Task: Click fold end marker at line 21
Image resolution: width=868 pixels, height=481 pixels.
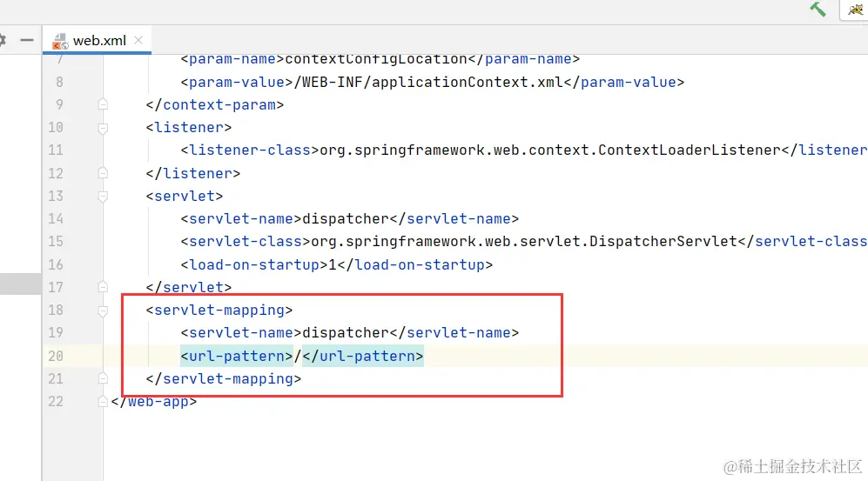Action: coord(103,378)
